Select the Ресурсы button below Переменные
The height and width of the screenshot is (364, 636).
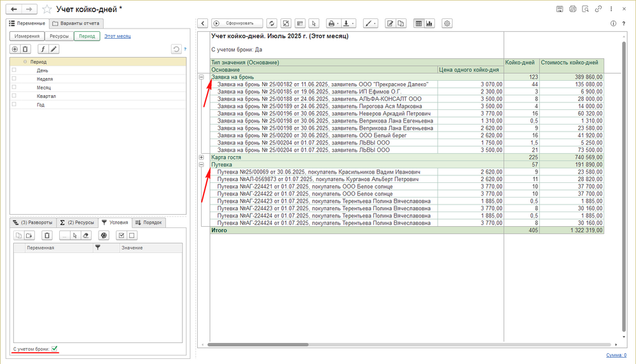(59, 36)
